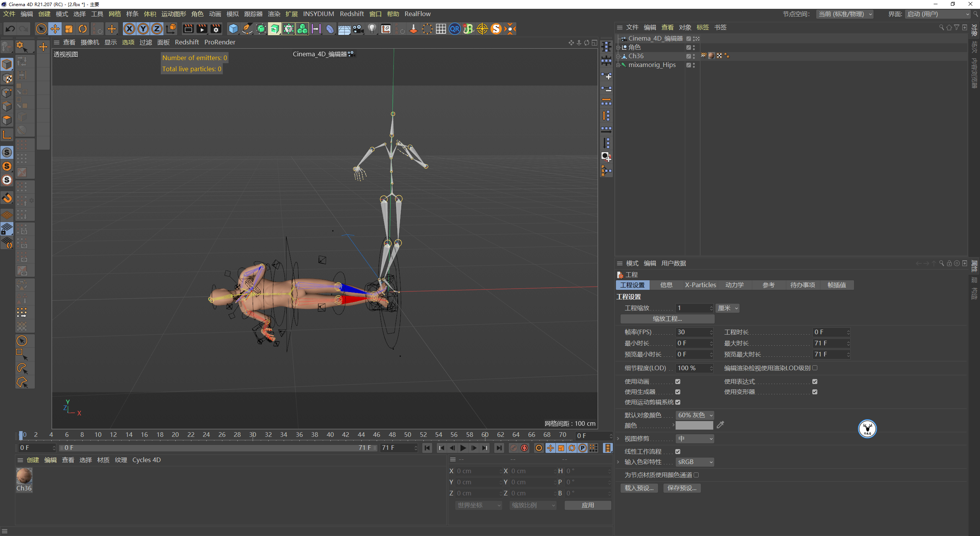The height and width of the screenshot is (536, 980).
Task: Click the light creation toolbar icon
Action: pyautogui.click(x=372, y=29)
